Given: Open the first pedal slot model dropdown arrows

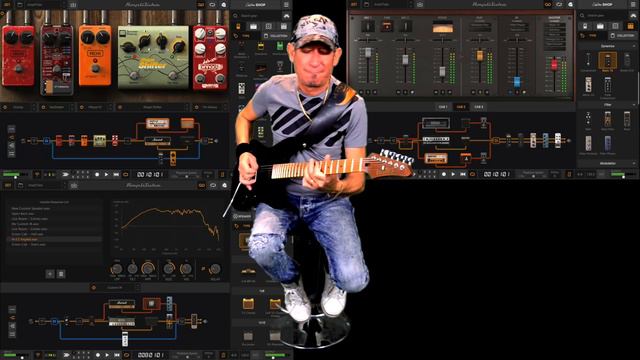Looking at the screenshot, I should coord(33,107).
